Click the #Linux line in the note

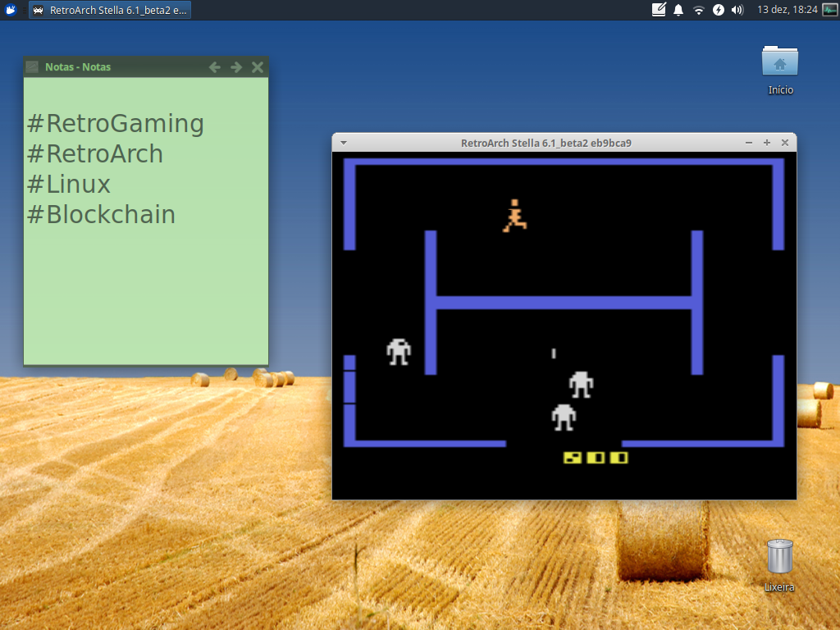(x=69, y=185)
